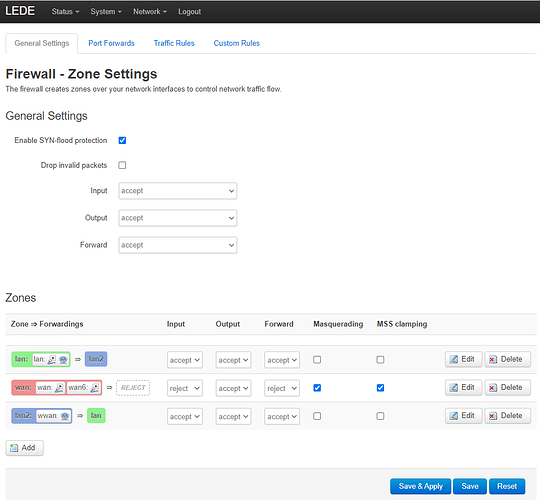Open the General Settings Input dropdown
This screenshot has width=540, height=500.
pos(178,191)
